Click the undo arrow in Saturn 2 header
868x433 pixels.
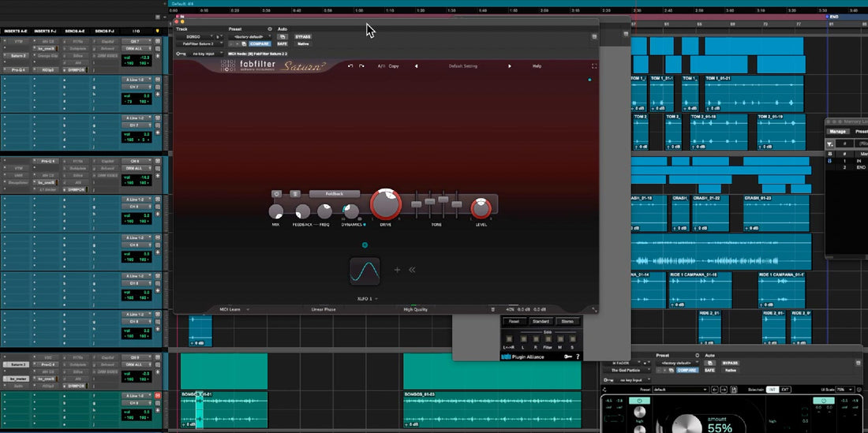(x=350, y=65)
